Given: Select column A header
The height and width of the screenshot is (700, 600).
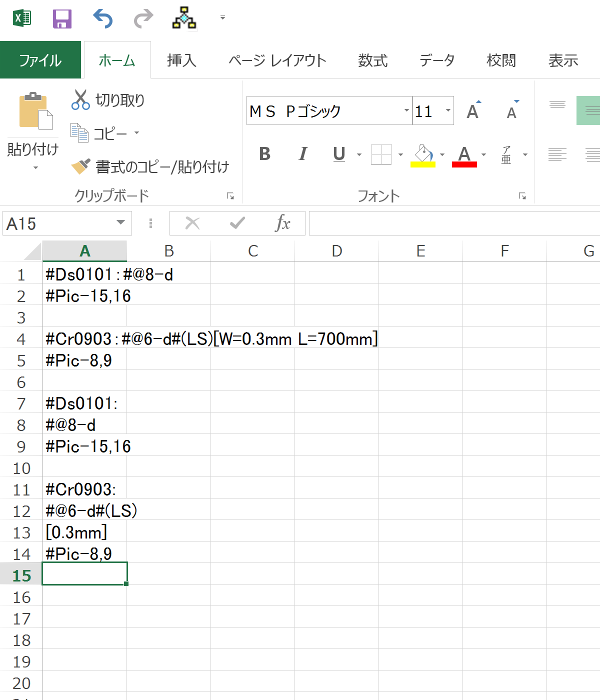Looking at the screenshot, I should (x=85, y=251).
